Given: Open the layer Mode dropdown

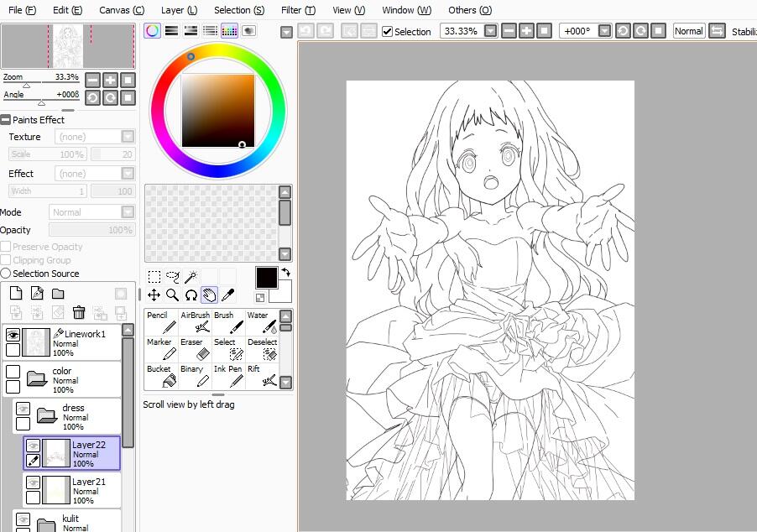Looking at the screenshot, I should [x=128, y=212].
